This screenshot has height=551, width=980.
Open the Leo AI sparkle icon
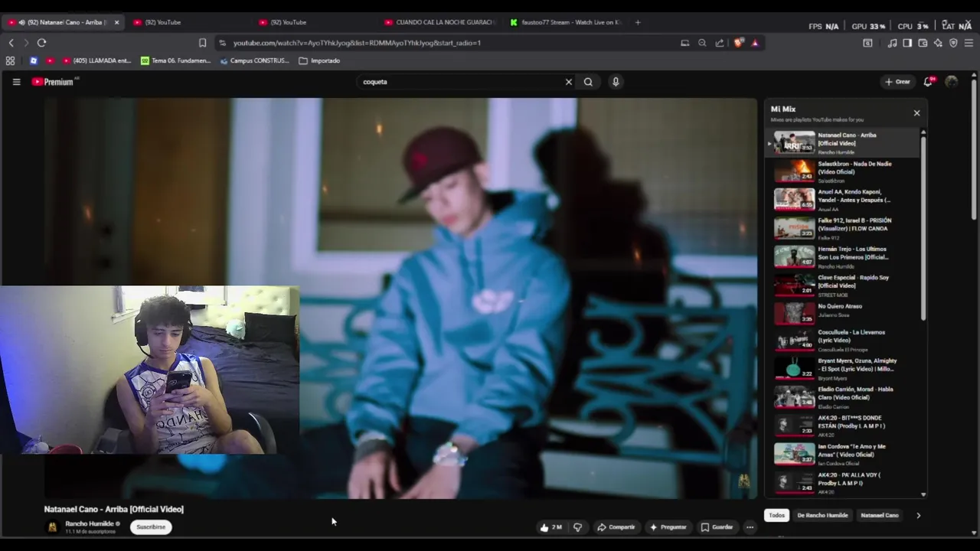(938, 43)
